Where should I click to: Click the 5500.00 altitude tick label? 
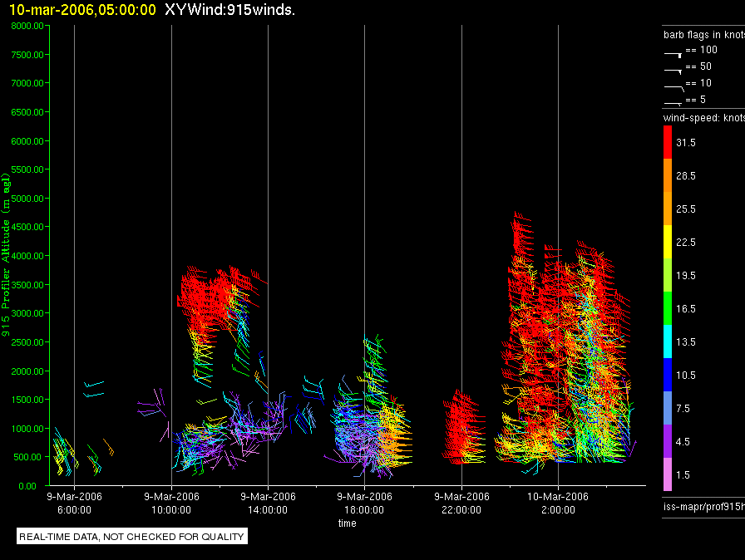(x=27, y=169)
